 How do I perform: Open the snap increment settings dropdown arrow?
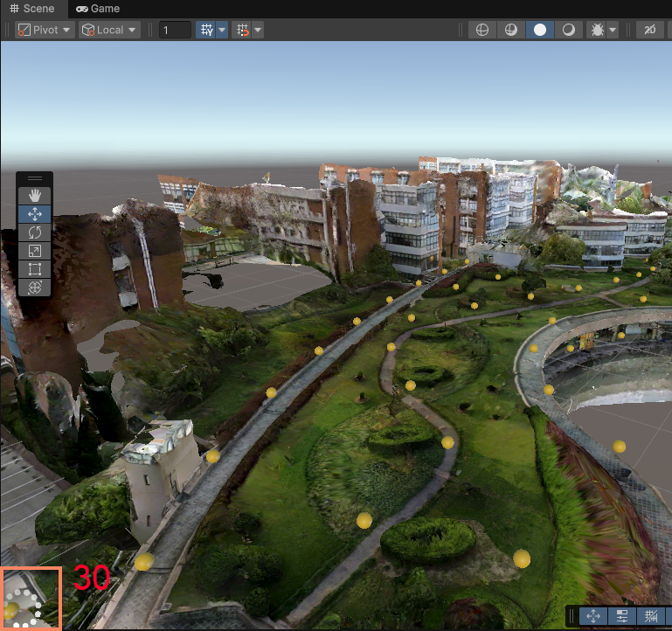pyautogui.click(x=259, y=30)
